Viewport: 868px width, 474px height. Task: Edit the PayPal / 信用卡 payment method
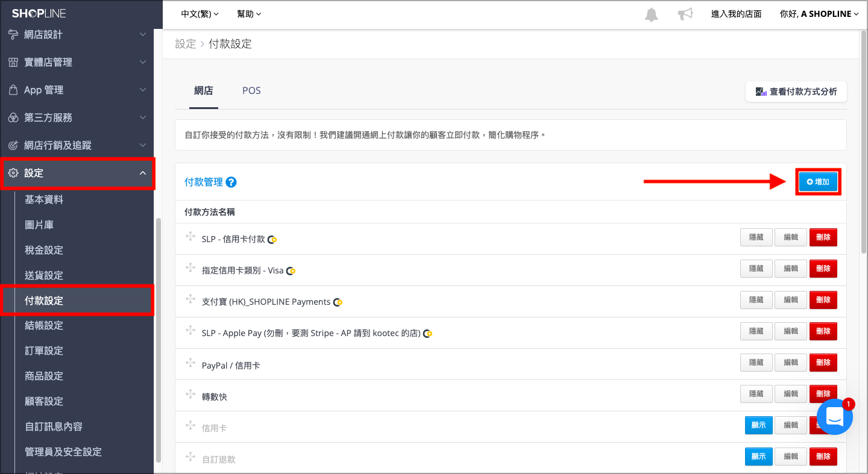(x=790, y=363)
